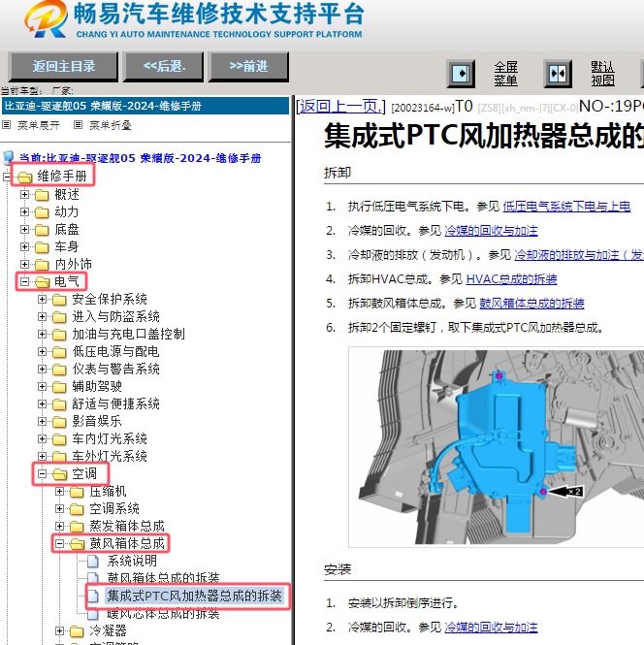This screenshot has height=645, width=644.
Task: Click the 返回上一页 link
Action: (341, 107)
